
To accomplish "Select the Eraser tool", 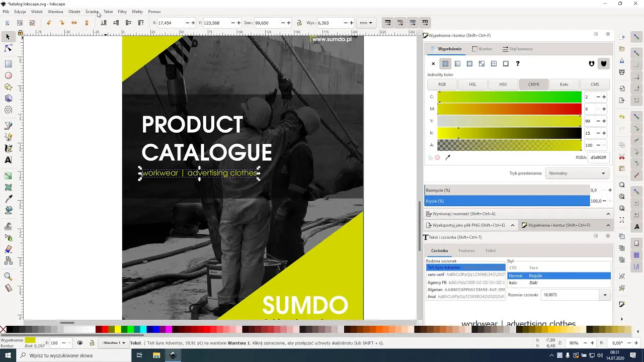I will coord(8,249).
